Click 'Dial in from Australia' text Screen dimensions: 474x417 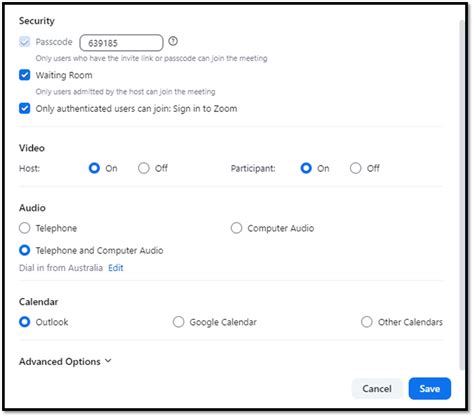coord(61,268)
